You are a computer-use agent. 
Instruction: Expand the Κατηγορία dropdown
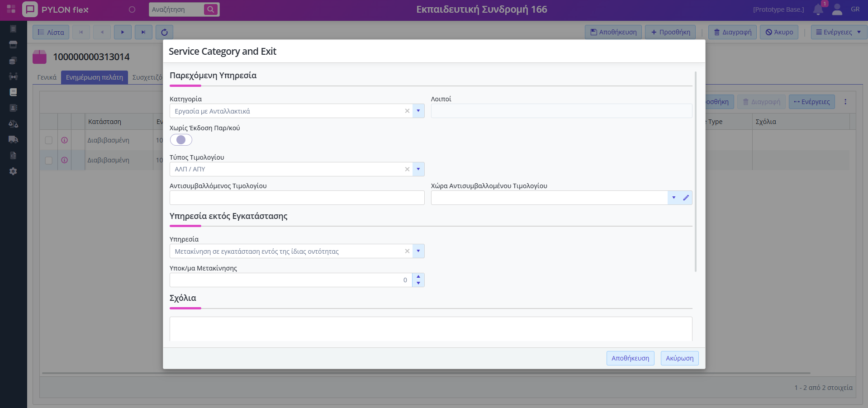pyautogui.click(x=418, y=111)
